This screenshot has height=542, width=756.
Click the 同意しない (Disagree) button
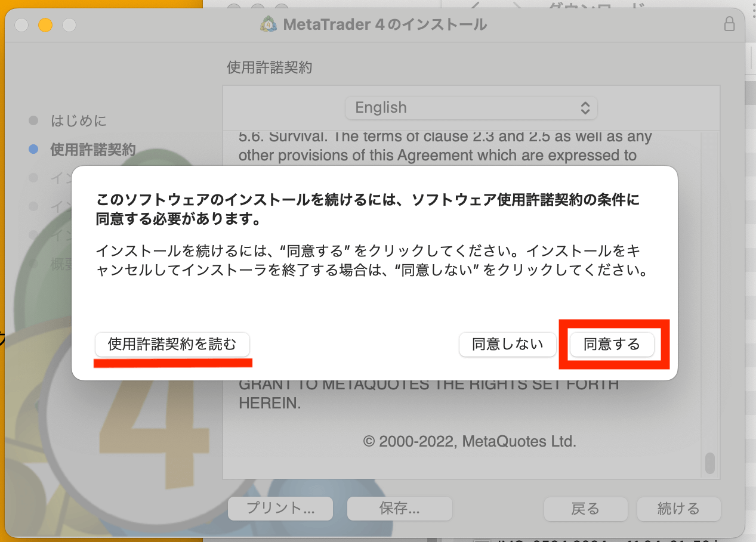point(508,345)
